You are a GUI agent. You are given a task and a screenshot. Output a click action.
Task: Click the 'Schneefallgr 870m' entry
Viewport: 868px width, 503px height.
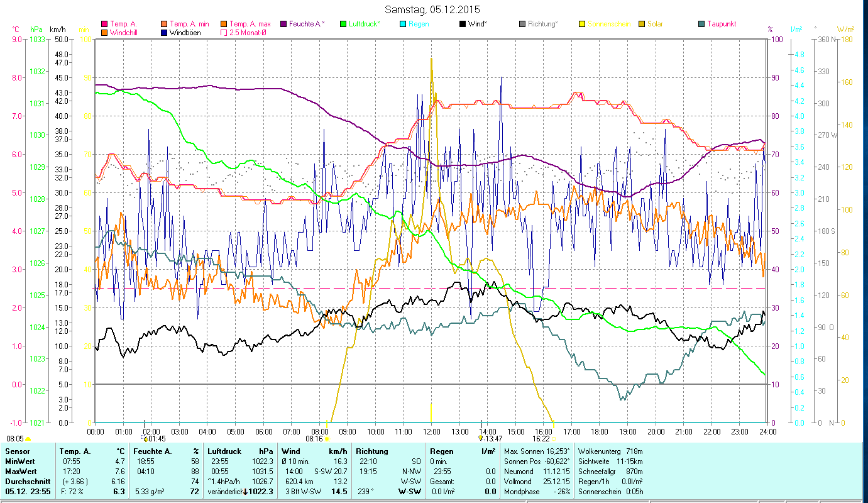click(609, 472)
